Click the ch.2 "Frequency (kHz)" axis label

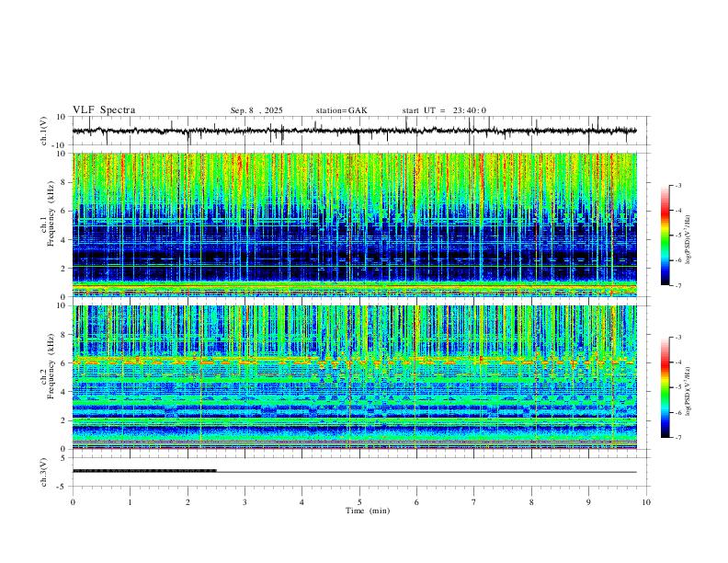(51, 366)
